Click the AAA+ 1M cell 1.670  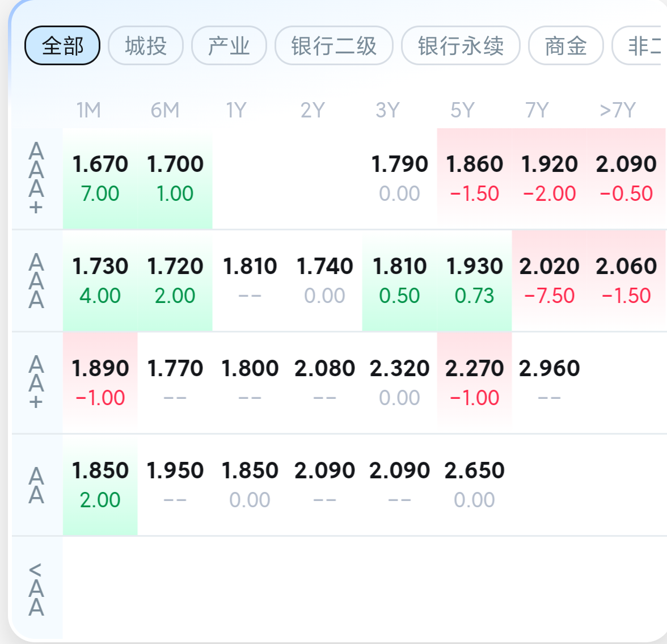[x=100, y=178]
